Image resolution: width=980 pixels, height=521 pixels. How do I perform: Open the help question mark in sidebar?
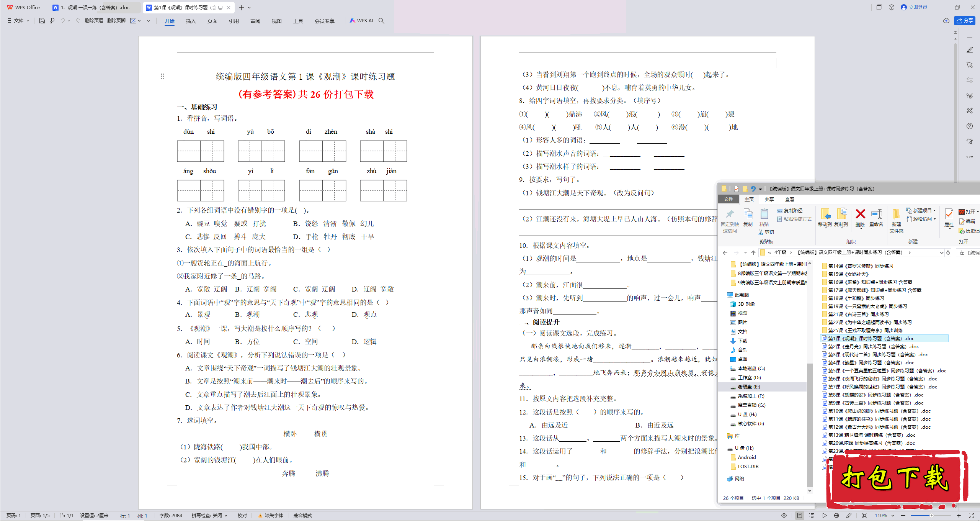click(970, 126)
